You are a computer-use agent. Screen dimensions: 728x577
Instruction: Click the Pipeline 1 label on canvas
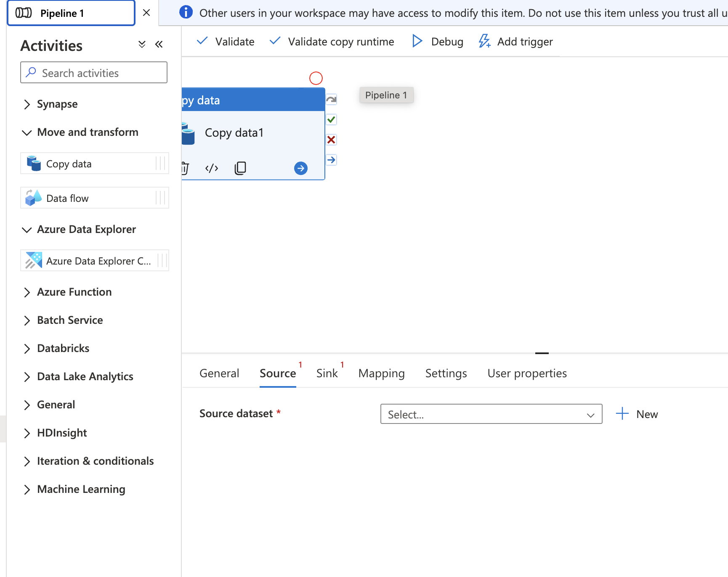[386, 95]
